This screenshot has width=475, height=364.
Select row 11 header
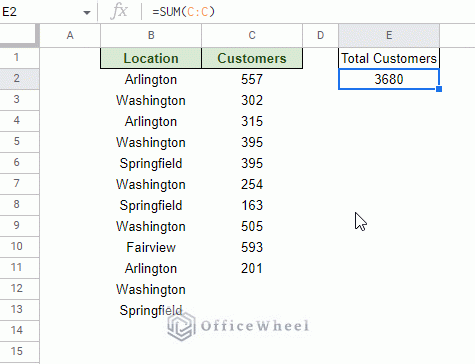pyautogui.click(x=19, y=268)
